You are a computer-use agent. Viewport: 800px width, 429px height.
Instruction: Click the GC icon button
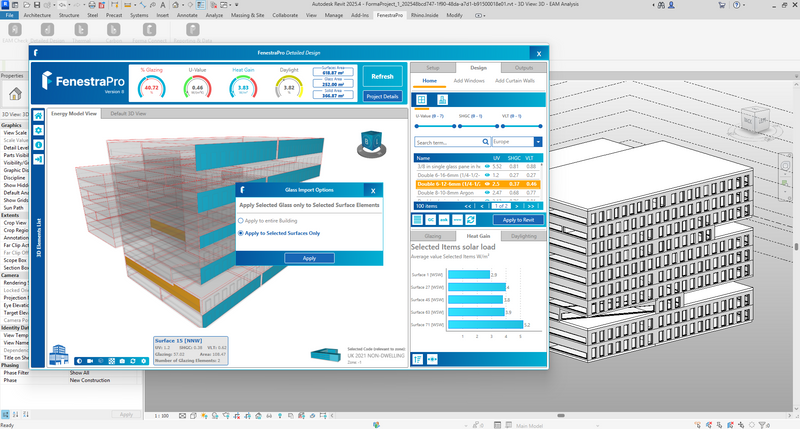[x=431, y=220]
